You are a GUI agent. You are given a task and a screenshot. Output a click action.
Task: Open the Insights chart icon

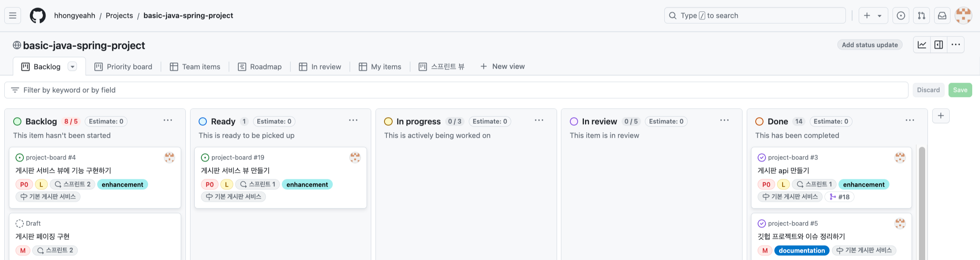pos(922,45)
